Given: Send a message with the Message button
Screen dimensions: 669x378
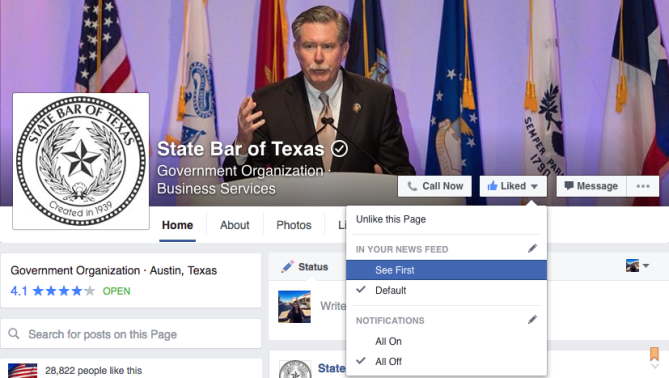Looking at the screenshot, I should (591, 186).
